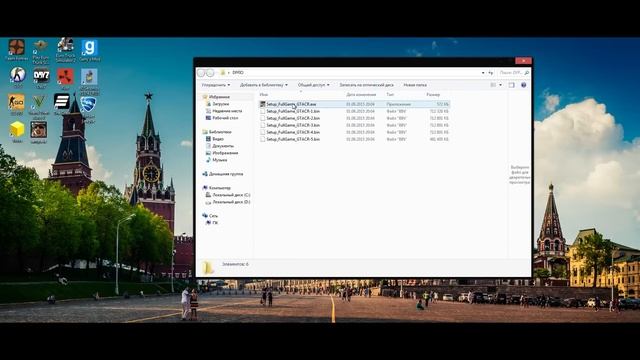This screenshot has height=360, width=640.
Task: Click the Explorer Forward arrow button
Action: pos(210,73)
